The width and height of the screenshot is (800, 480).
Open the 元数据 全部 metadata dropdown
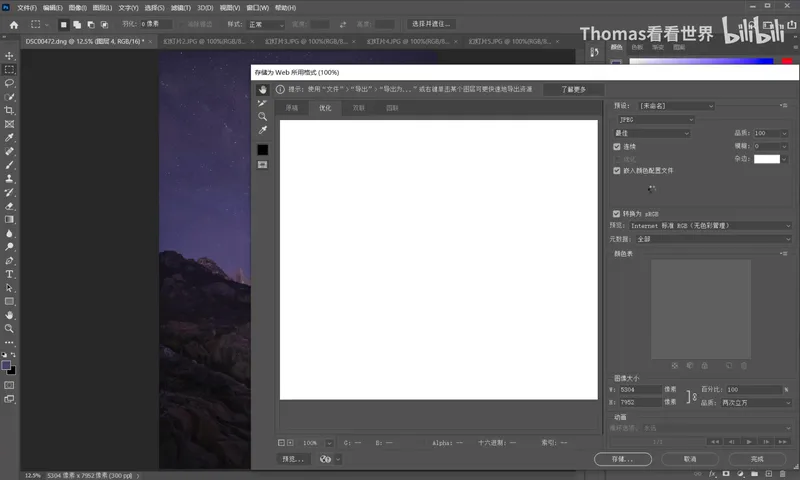click(x=713, y=239)
